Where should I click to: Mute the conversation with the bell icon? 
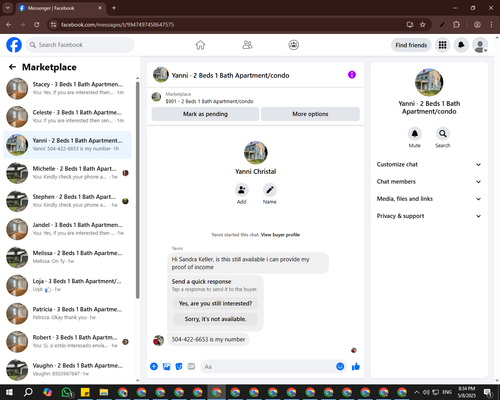click(414, 134)
